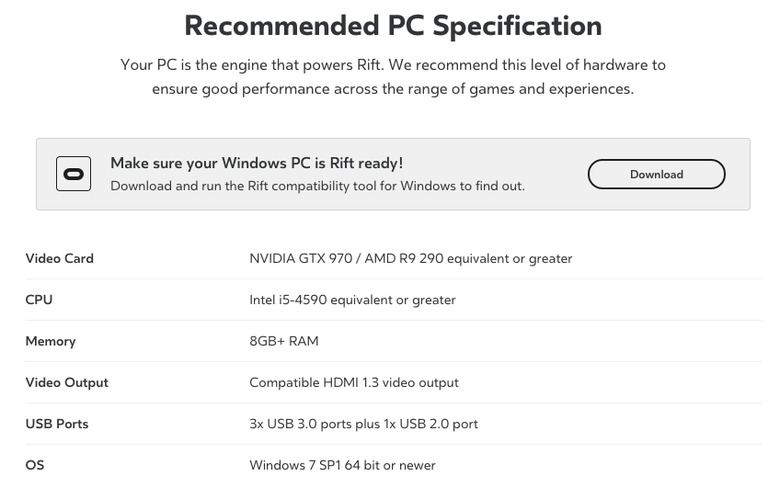The width and height of the screenshot is (780, 499).
Task: Click the 3x USB 3.0 ports text
Action: pos(363,424)
